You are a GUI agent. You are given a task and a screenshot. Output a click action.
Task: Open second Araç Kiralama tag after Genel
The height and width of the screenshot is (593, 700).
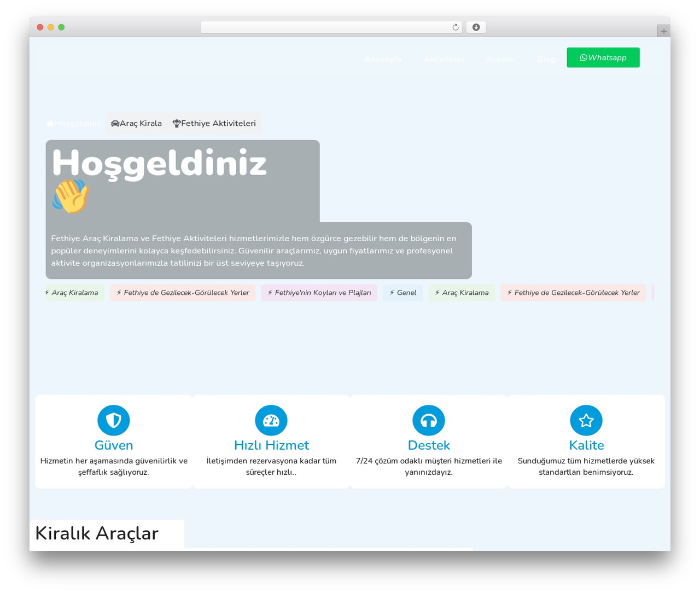coord(462,293)
